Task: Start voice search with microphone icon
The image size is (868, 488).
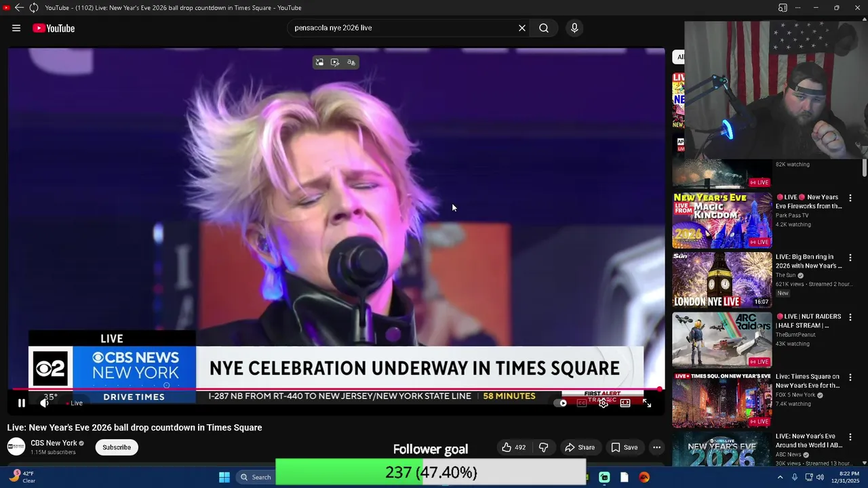Action: [574, 28]
